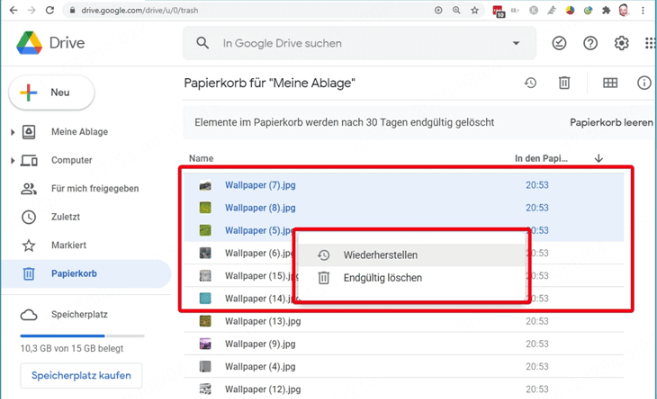This screenshot has width=657, height=399.
Task: Sort by the In den Papi... column
Action: (x=541, y=158)
